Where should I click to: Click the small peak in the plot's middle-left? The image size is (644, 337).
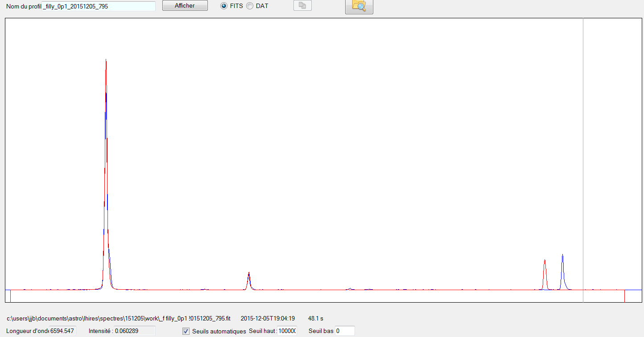[x=249, y=273]
